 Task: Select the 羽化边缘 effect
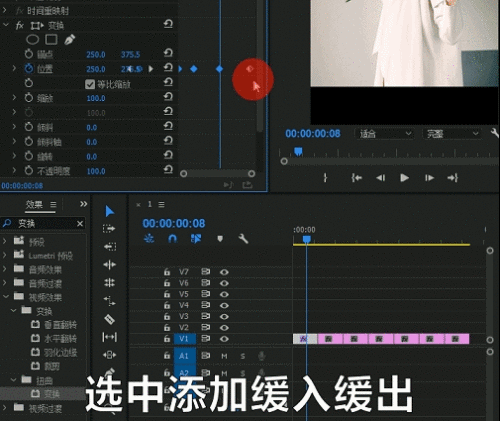click(61, 352)
